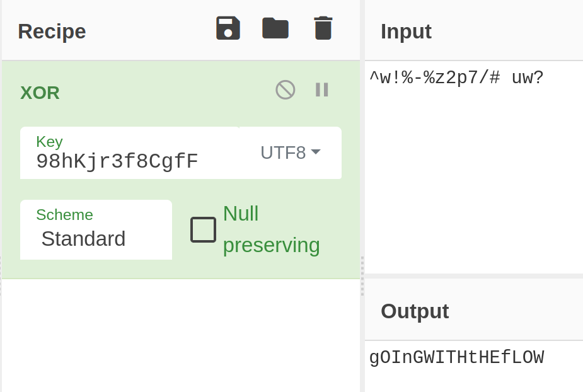Grab the splitter handle between Recipe and Input
Viewport: 583px width, 392px height.
362,275
